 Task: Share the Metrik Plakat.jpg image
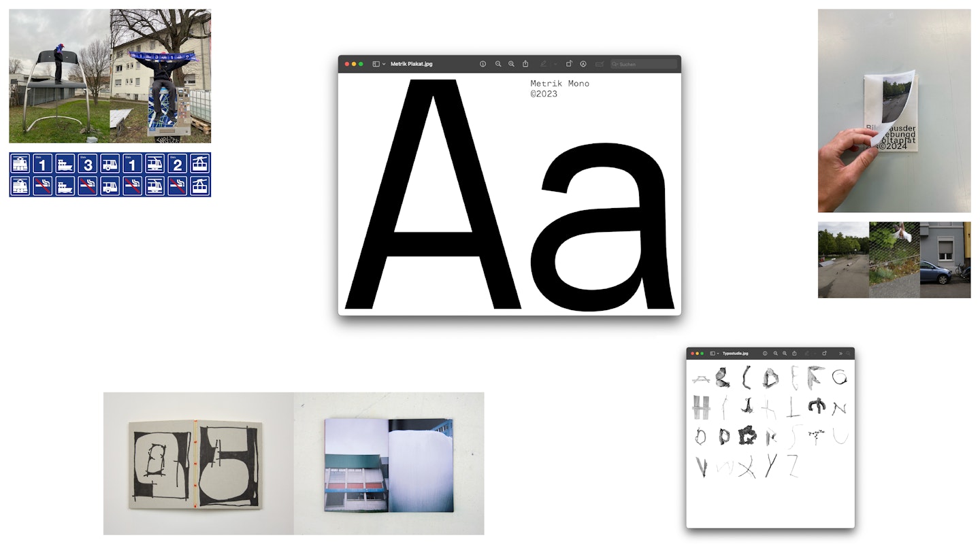pos(525,64)
